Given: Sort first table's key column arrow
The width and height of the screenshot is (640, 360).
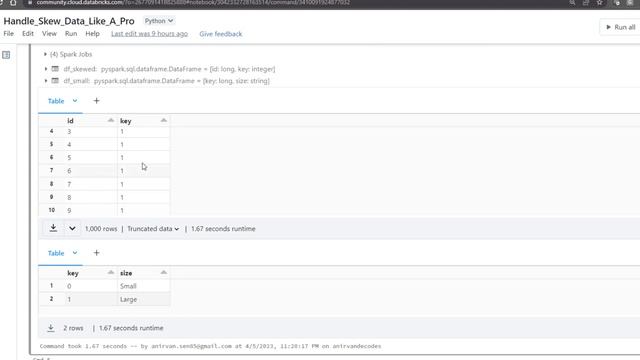Looking at the screenshot, I should [164, 120].
